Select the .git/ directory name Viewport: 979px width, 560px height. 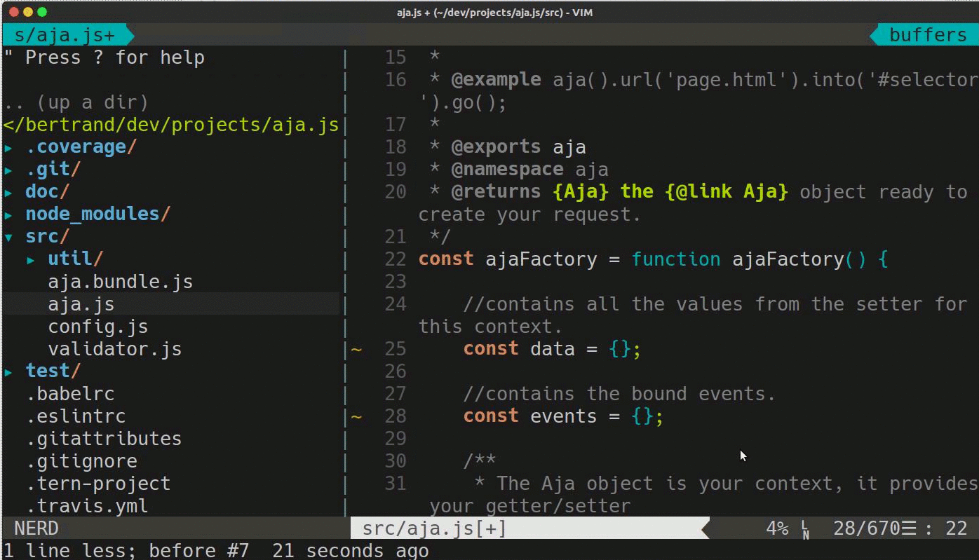tap(53, 170)
